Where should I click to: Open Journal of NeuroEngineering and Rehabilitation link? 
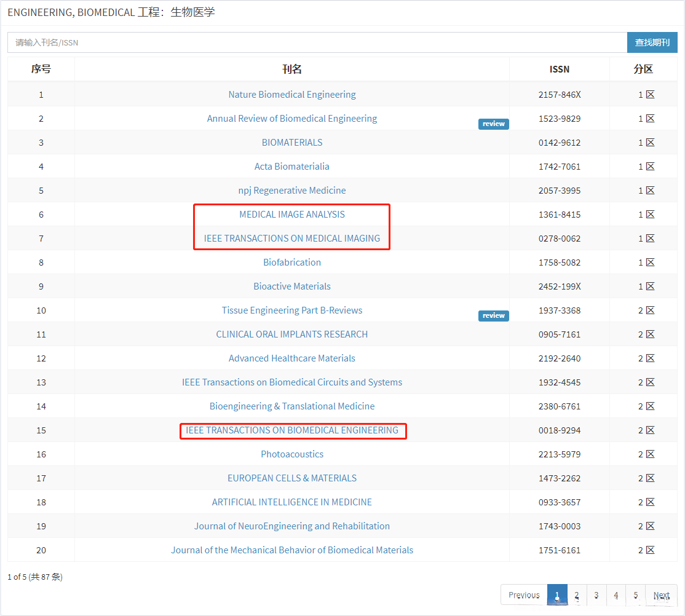coord(292,526)
